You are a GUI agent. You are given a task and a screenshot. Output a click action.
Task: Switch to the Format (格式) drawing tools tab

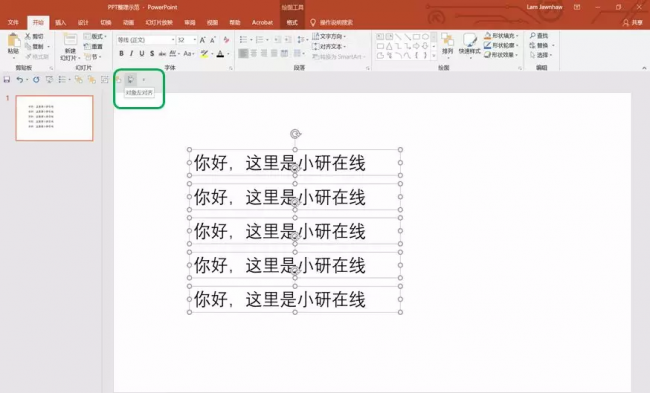coord(292,22)
